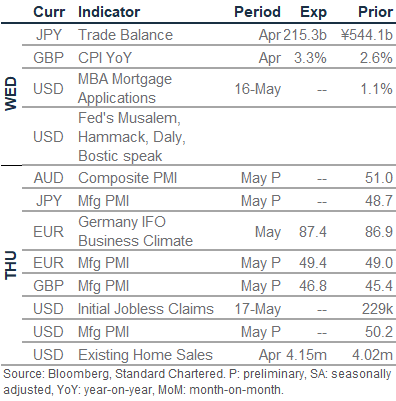
Task: Click the Curr column header
Action: pos(49,12)
